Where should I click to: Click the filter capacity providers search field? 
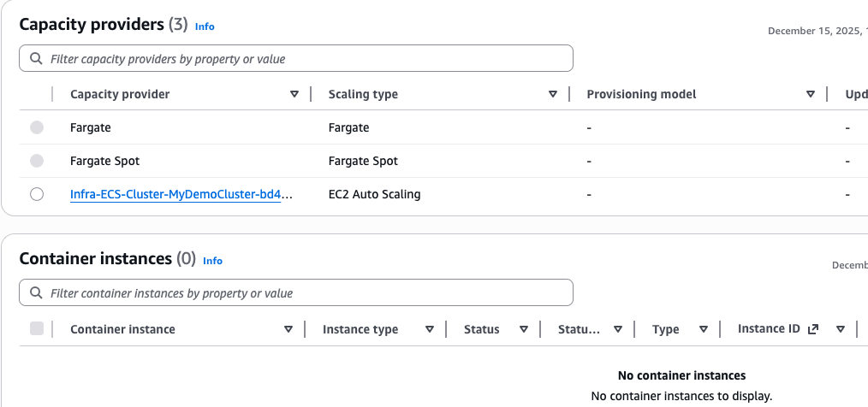[x=308, y=59]
